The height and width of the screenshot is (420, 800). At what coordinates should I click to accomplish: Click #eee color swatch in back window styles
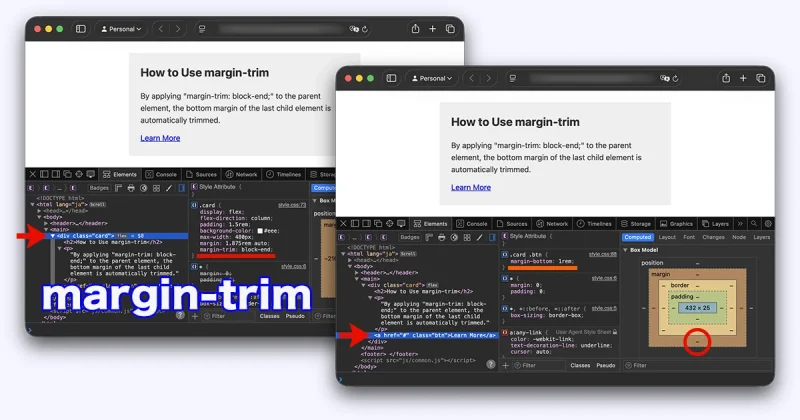pyautogui.click(x=260, y=231)
